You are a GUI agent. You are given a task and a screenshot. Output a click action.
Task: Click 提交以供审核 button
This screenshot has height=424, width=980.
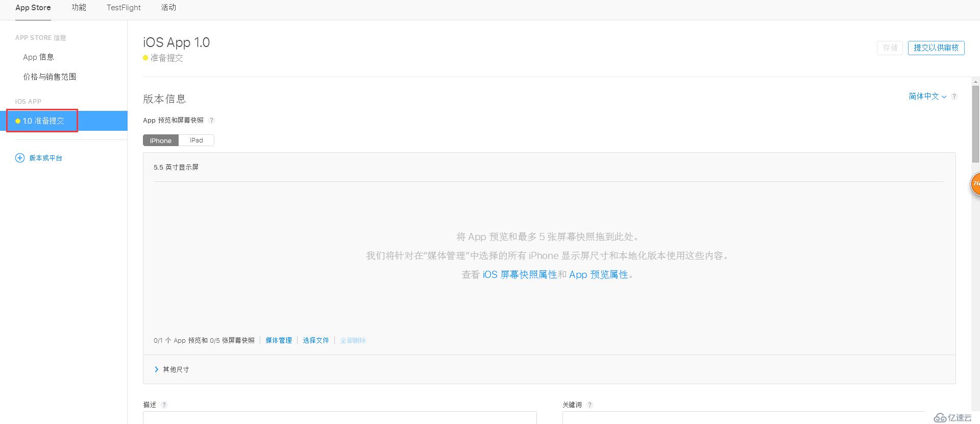point(936,48)
